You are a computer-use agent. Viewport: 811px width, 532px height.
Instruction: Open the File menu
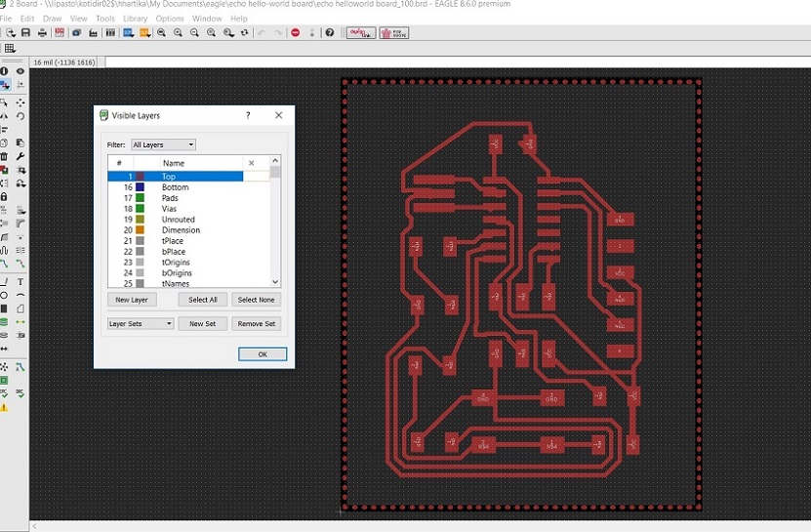(6, 19)
